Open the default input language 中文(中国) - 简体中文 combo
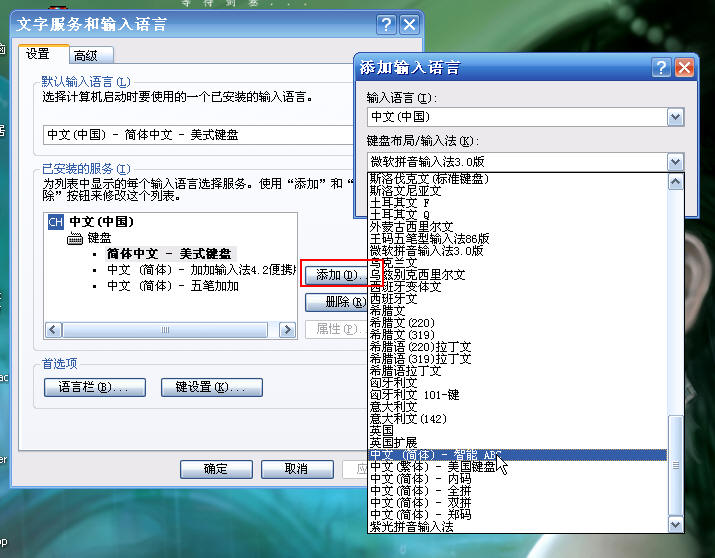This screenshot has height=558, width=715. [198, 135]
